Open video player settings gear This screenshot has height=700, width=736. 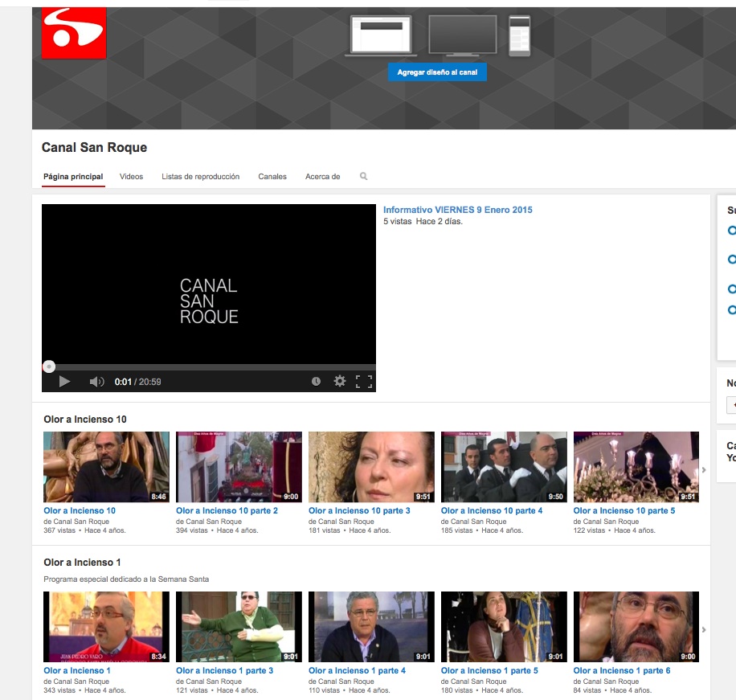coord(339,381)
